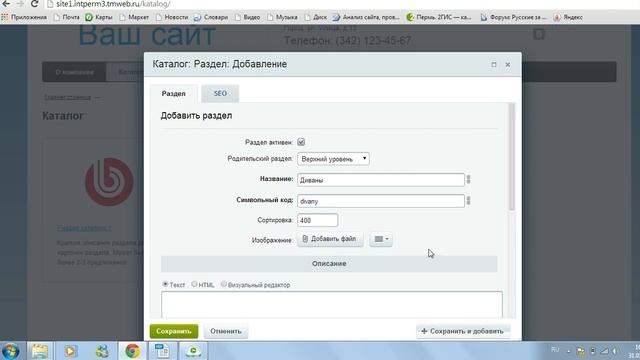
Task: Open the Карты bookmark
Action: click(99, 17)
